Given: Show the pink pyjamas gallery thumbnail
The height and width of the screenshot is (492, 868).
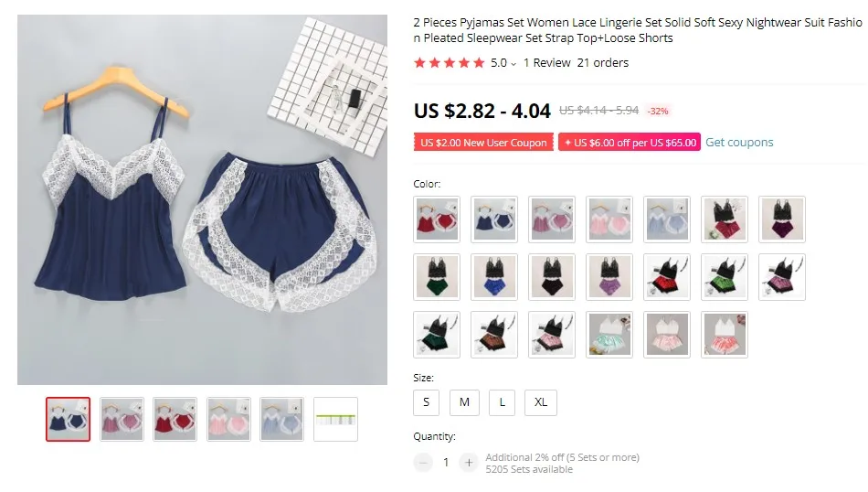Looking at the screenshot, I should pos(228,420).
